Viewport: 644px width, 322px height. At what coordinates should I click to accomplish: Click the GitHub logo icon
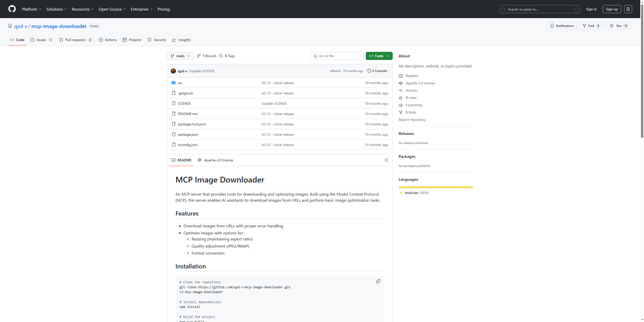click(12, 9)
